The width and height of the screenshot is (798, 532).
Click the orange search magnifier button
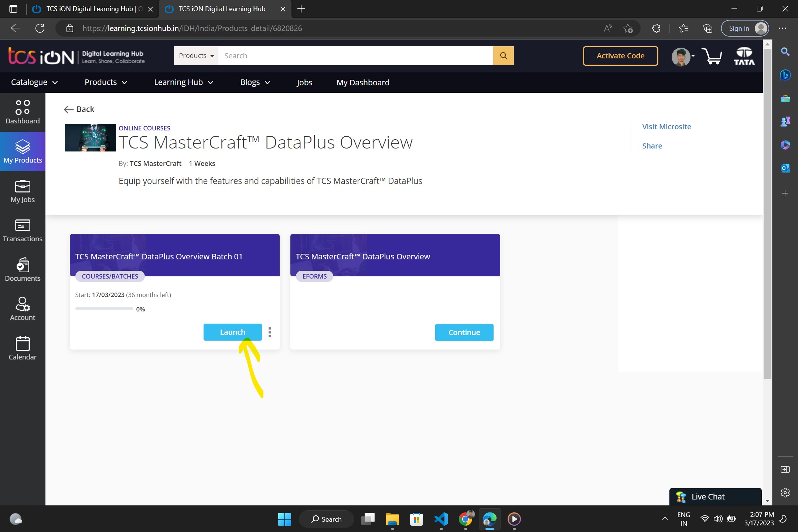coord(503,56)
